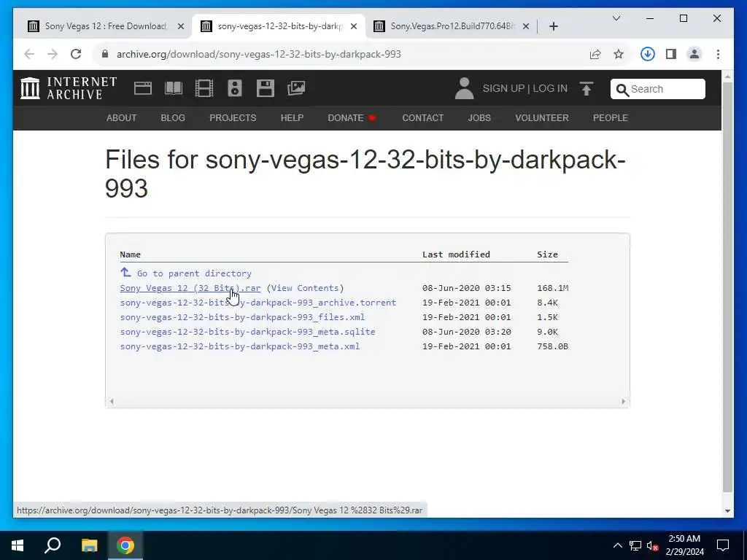Open the BLOG menu item
Screen dimensions: 747x560
tap(173, 117)
